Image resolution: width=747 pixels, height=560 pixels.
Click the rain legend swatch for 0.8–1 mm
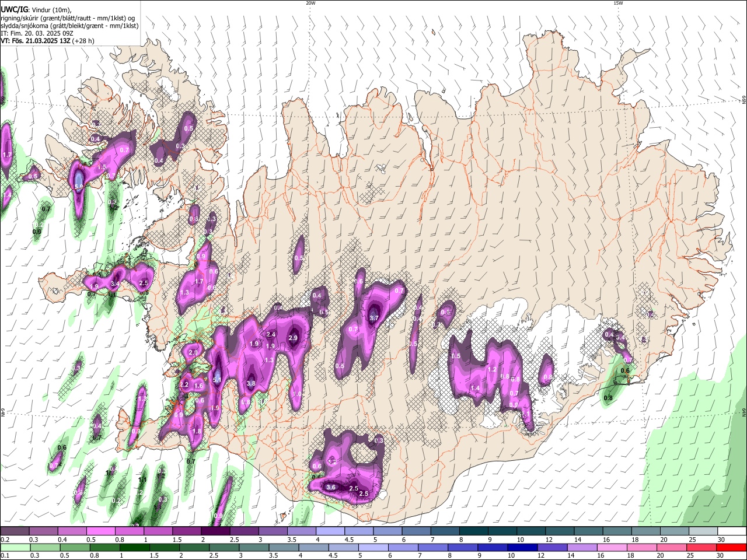pyautogui.click(x=104, y=548)
